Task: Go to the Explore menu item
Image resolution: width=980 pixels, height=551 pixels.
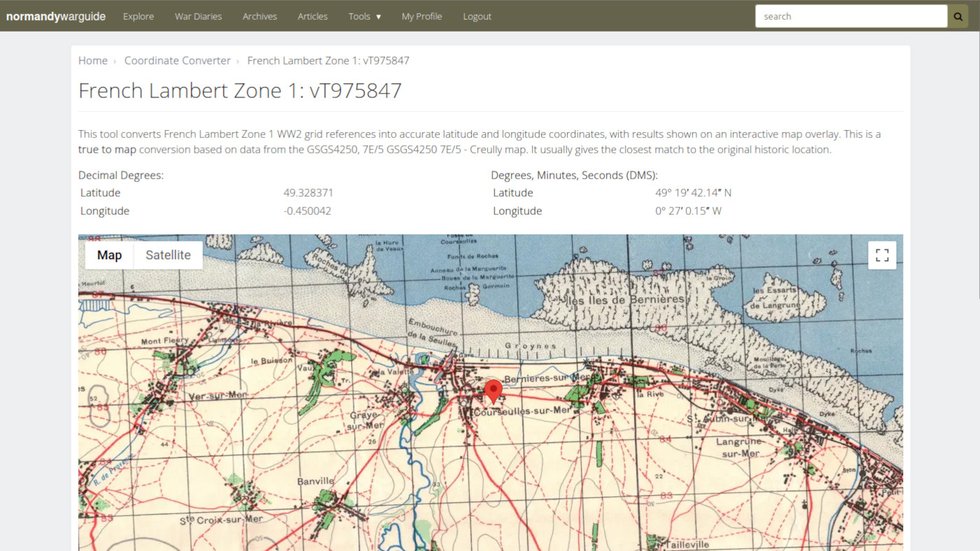Action: point(138,16)
